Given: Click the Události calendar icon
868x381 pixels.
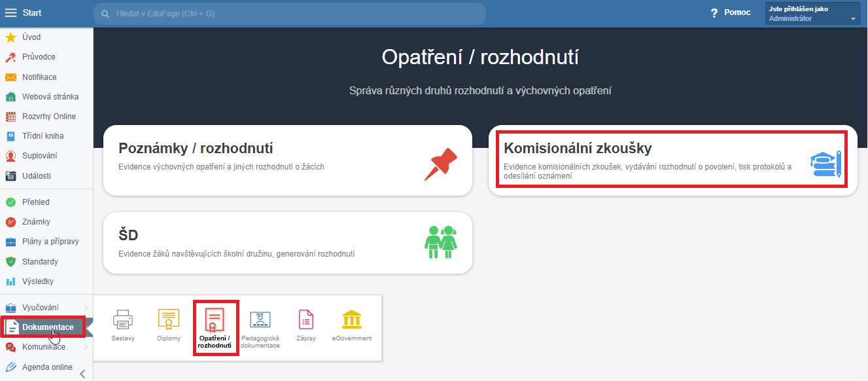Looking at the screenshot, I should 10,175.
